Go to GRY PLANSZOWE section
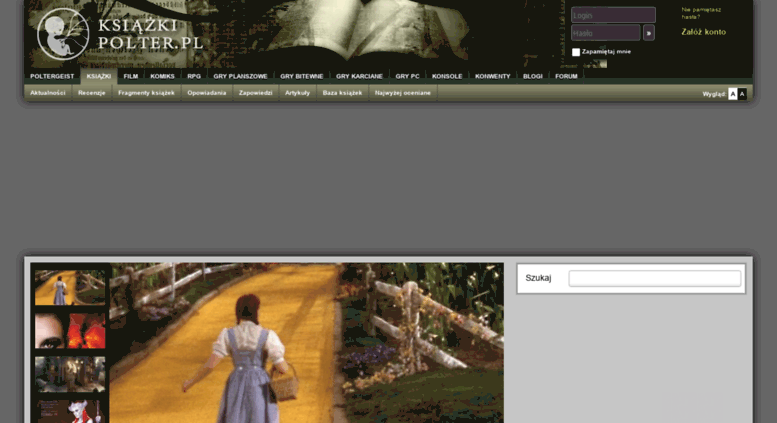777x423 pixels. pos(240,76)
